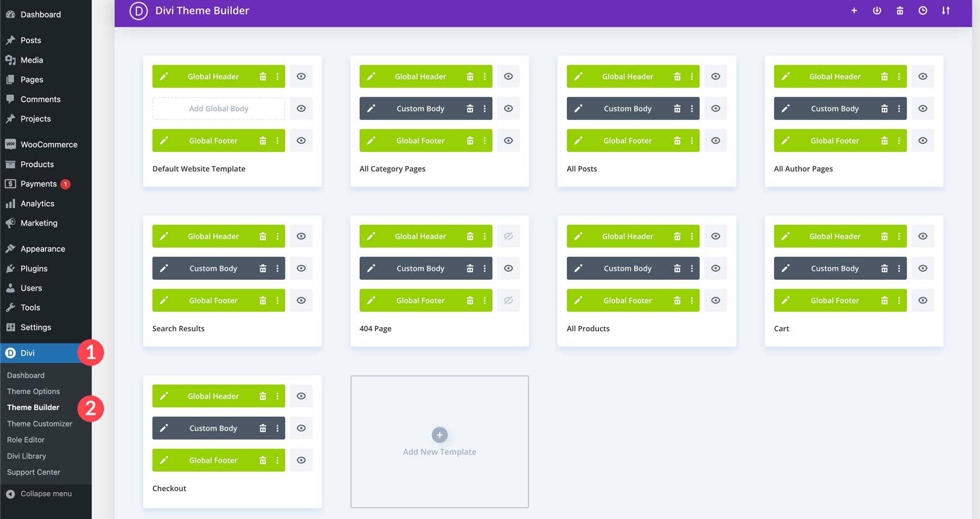This screenshot has height=519, width=980.
Task: Open the three-dot menu on Default Website Template's Global Footer
Action: pyautogui.click(x=278, y=141)
